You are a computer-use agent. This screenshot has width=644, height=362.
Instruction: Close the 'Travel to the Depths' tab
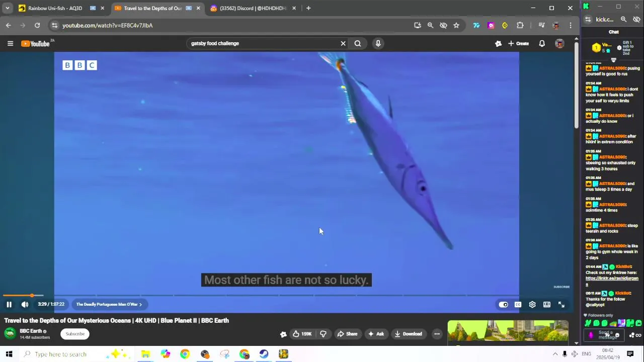click(198, 8)
